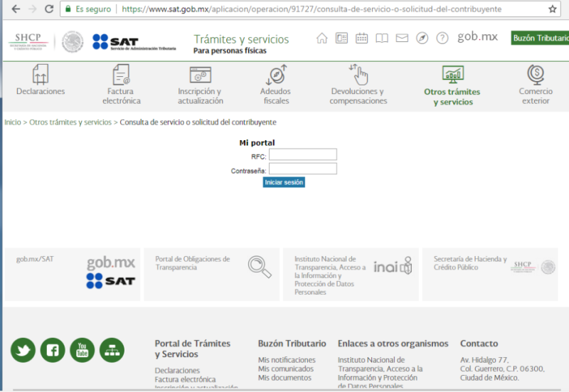Click Mis notificaciones link
Viewport: 569px width, 392px height.
(x=287, y=360)
